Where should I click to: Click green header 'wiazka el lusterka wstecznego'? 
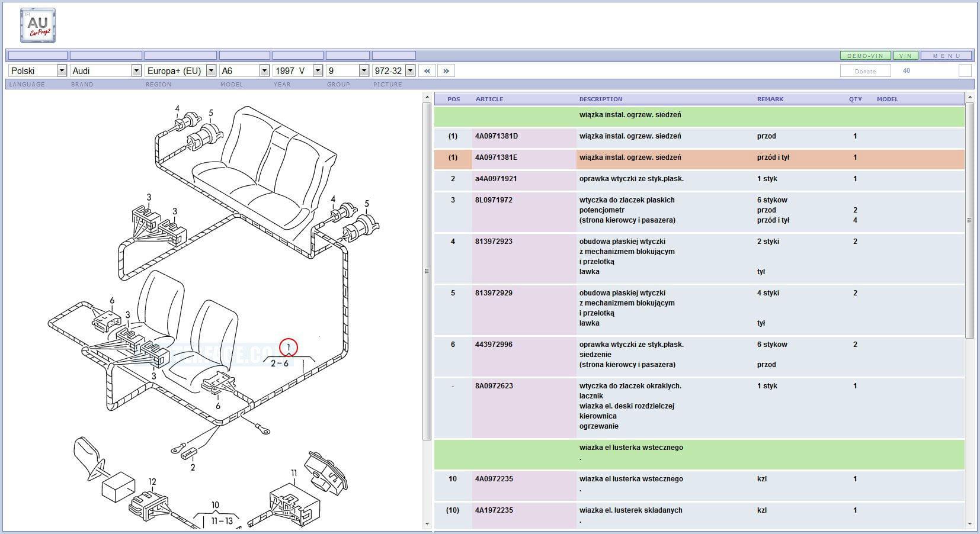tap(699, 454)
